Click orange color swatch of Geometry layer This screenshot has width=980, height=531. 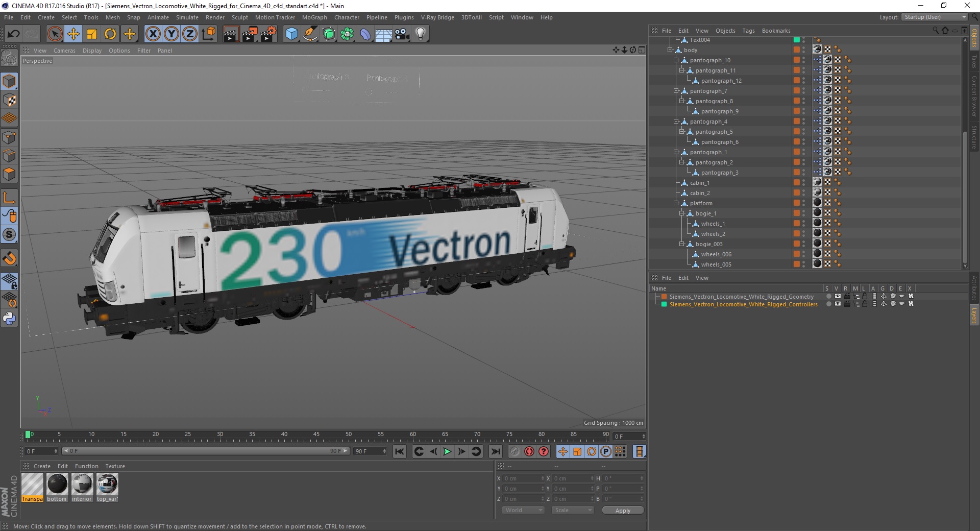coord(664,297)
